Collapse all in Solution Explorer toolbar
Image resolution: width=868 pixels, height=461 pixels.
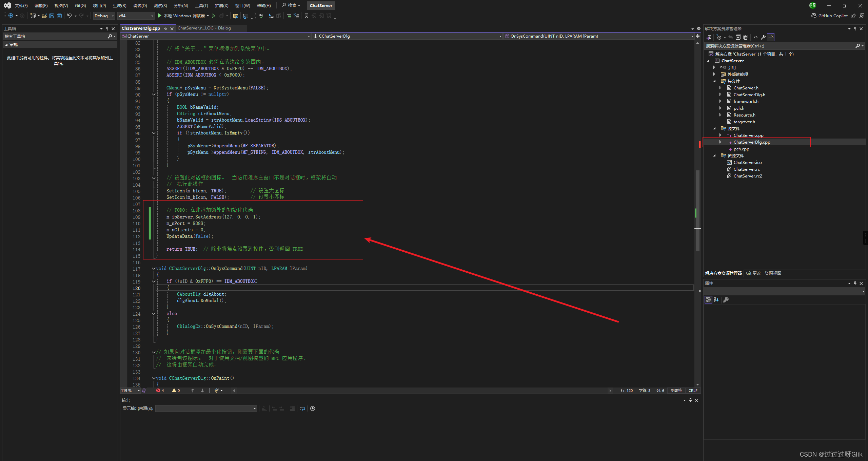(x=738, y=37)
